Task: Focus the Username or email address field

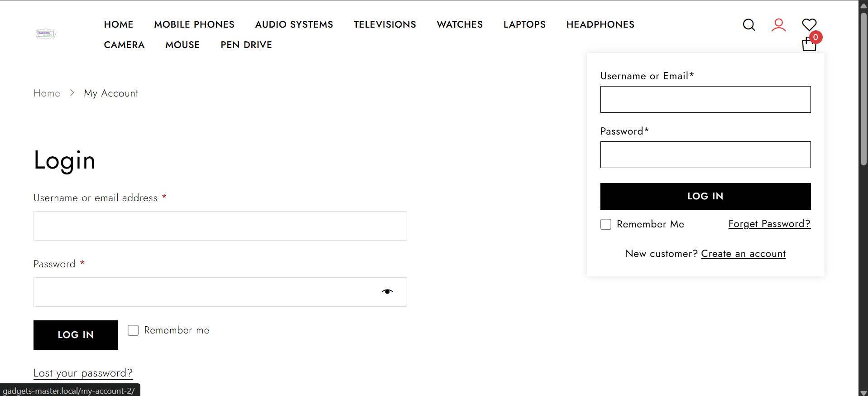Action: click(x=220, y=226)
